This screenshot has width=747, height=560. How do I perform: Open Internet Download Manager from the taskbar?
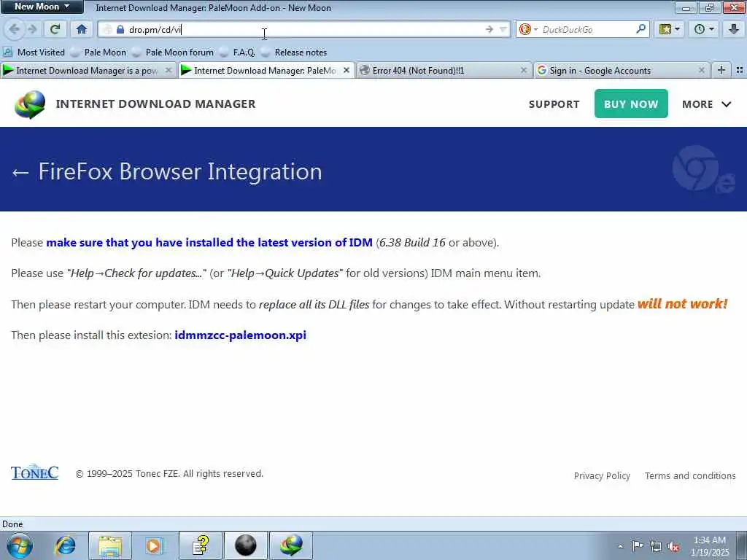click(x=291, y=545)
